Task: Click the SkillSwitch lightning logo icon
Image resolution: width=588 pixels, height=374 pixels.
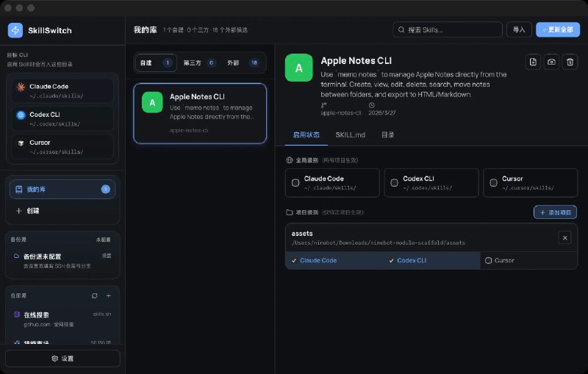Action: click(15, 30)
